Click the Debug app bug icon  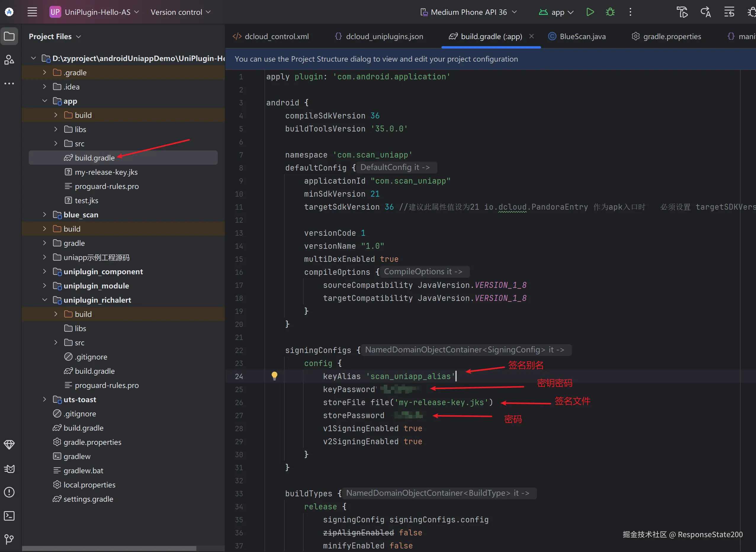[610, 12]
